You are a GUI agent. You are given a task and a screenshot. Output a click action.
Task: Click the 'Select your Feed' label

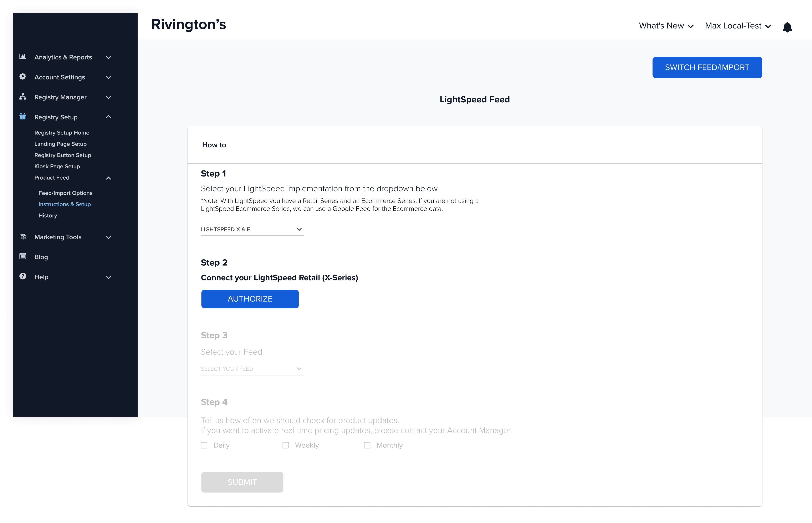click(x=232, y=352)
